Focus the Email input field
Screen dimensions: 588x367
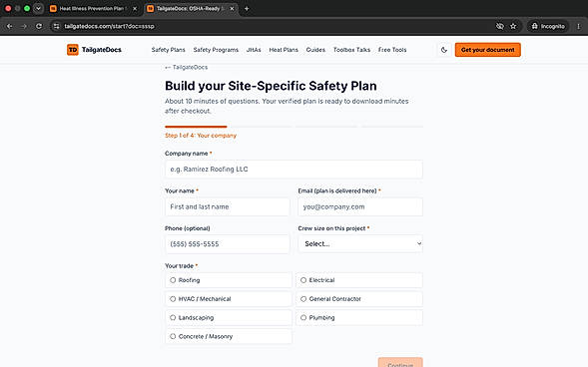pos(360,206)
